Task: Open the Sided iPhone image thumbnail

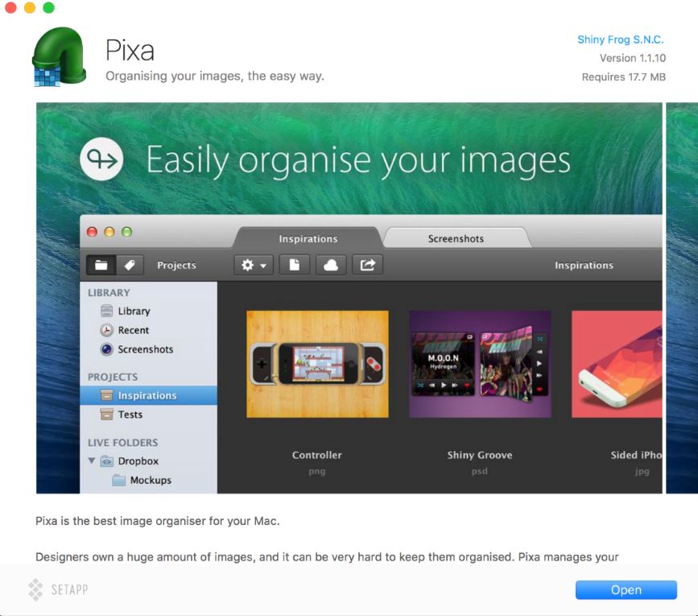Action: pyautogui.click(x=617, y=364)
